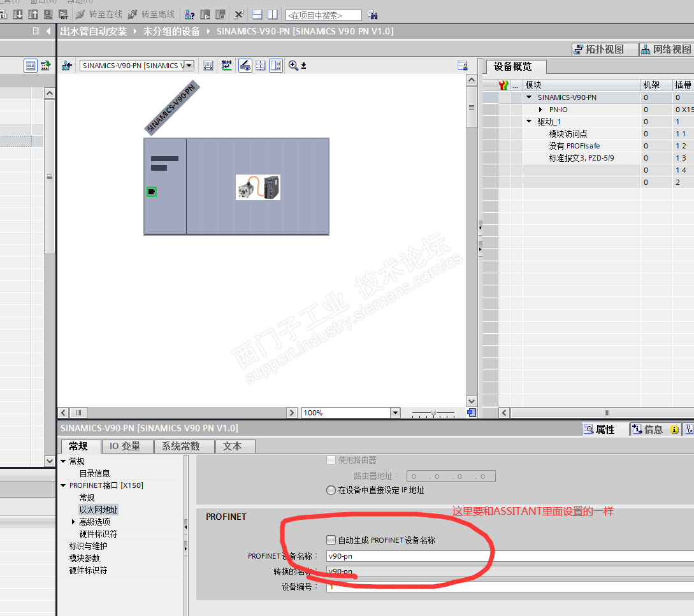This screenshot has height=616, width=694.
Task: Click the cross-reference X toolbar icon
Action: (238, 15)
